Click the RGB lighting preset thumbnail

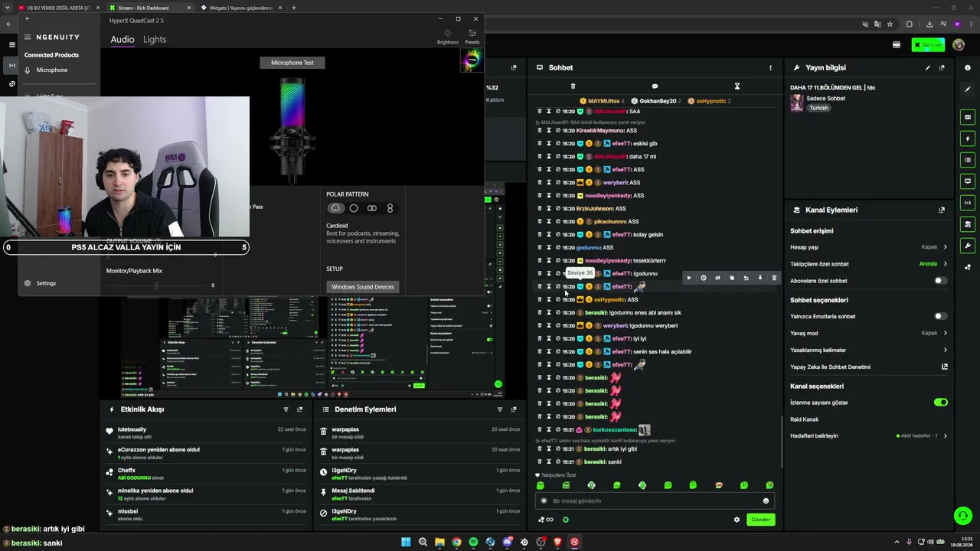472,60
